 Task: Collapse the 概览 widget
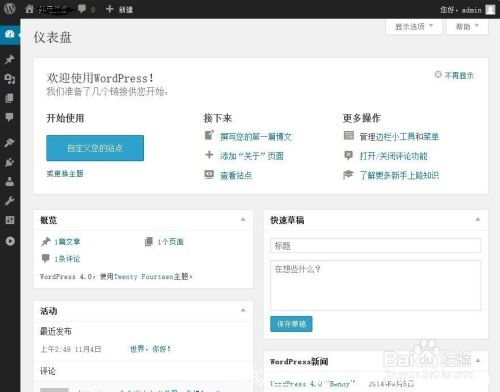243,219
